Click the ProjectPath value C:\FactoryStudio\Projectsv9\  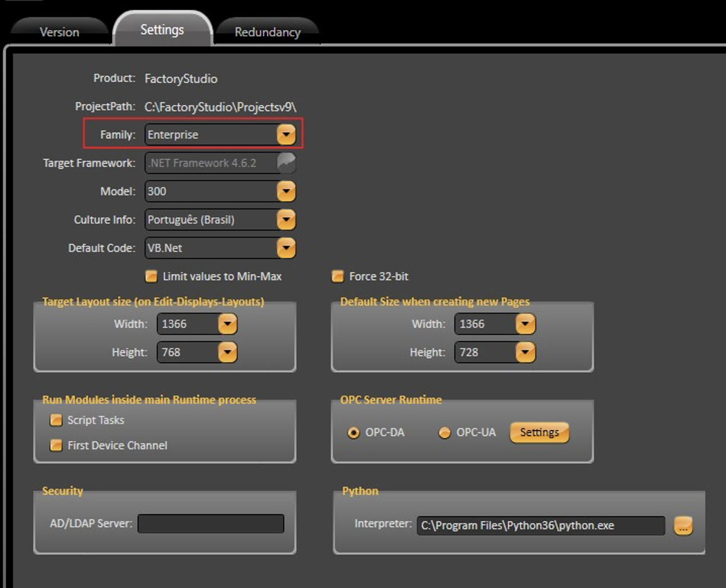coord(220,107)
